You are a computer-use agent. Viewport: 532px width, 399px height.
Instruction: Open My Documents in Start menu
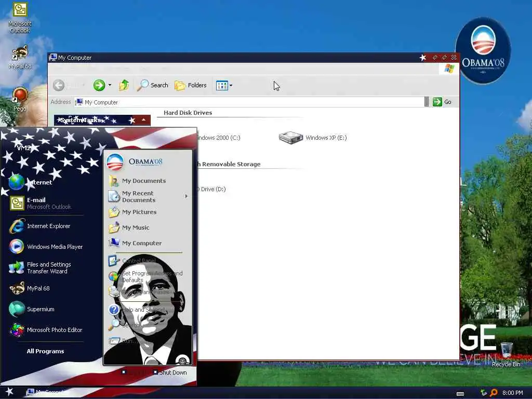[x=137, y=181]
